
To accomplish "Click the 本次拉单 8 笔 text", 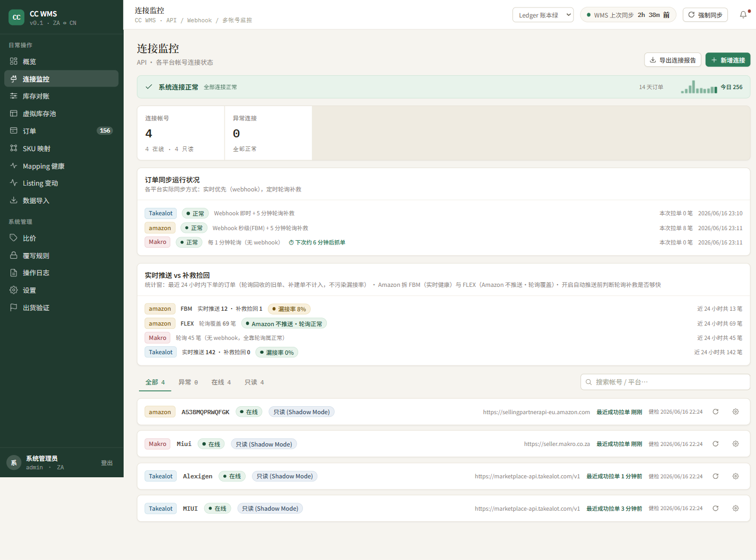I will coord(676,228).
